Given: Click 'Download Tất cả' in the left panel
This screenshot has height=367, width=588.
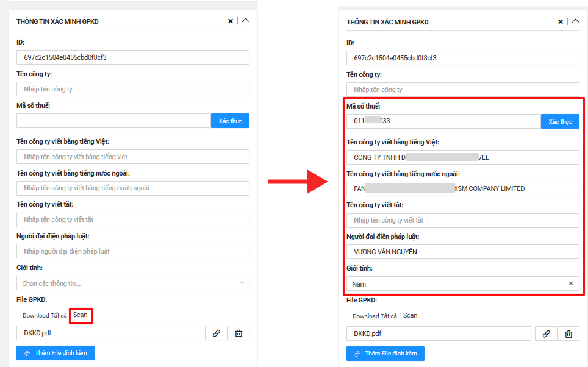Looking at the screenshot, I should point(45,316).
